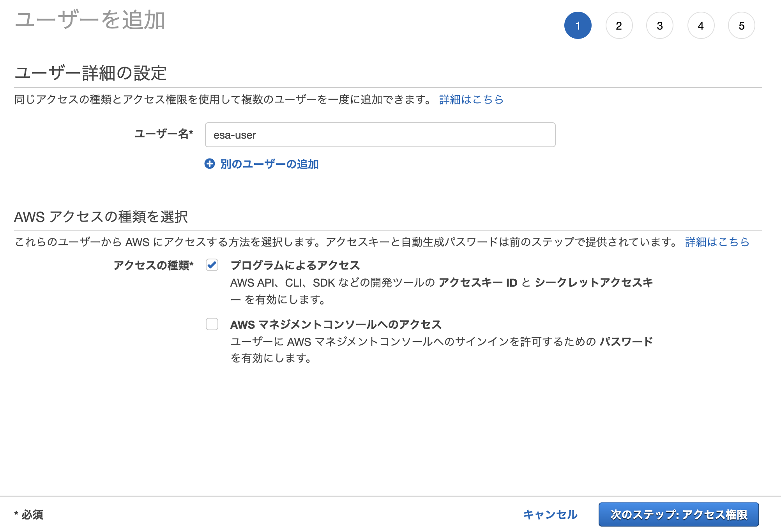Enable AWS マネジメントコンソールへのアクセス checkbox

[212, 324]
